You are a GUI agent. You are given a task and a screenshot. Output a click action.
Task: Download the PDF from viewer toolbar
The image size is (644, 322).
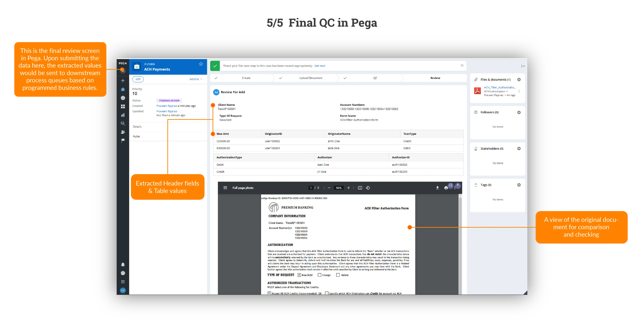[437, 188]
